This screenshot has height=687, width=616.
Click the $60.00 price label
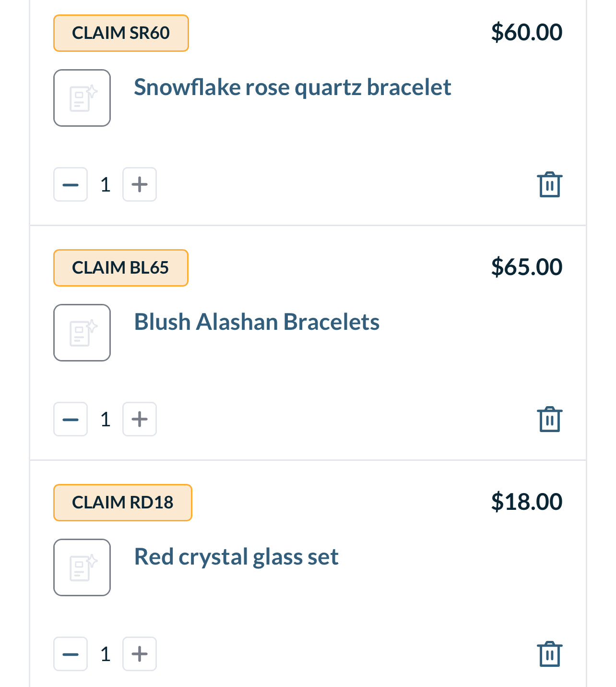[x=526, y=32]
